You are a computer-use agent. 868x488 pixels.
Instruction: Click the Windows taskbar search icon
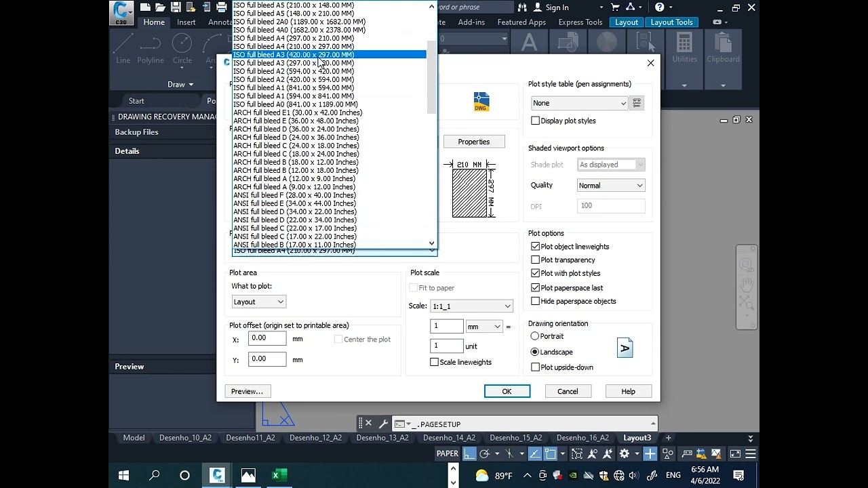click(x=154, y=475)
